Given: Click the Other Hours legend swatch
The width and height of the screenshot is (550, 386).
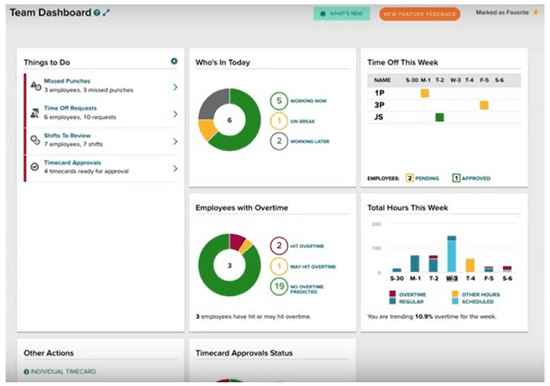Looking at the screenshot, I should pyautogui.click(x=455, y=294).
